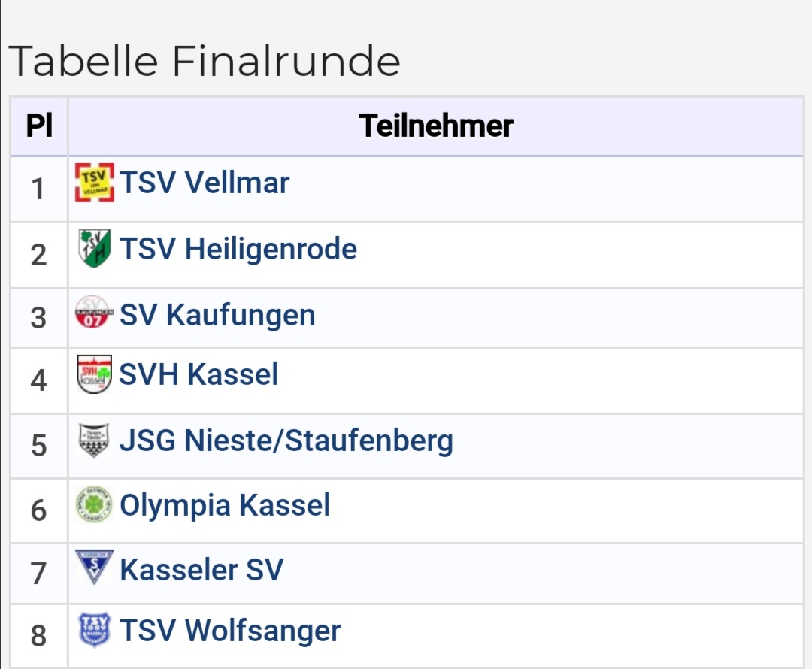Click the TSV Heiligenrode green shield logo
Screen dimensions: 812x669
[x=94, y=249]
